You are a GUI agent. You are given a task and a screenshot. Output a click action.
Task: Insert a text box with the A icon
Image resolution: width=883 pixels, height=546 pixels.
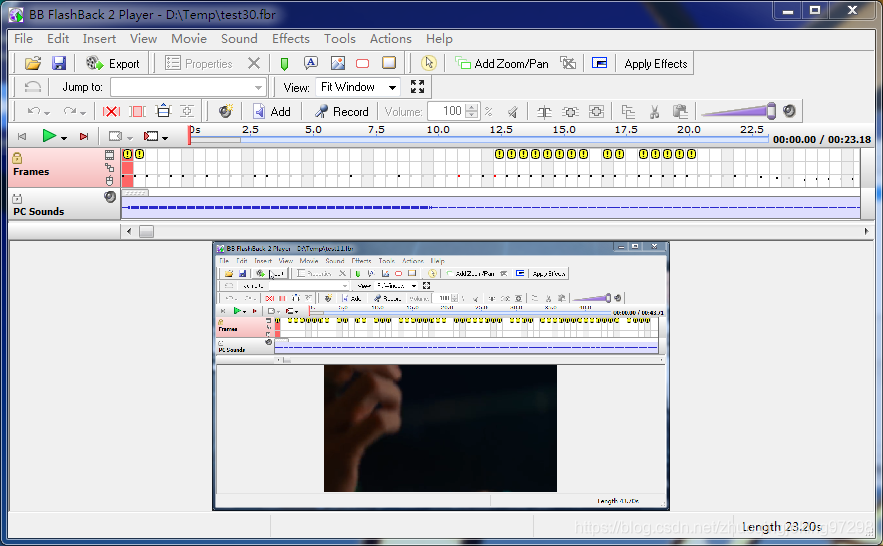click(x=311, y=63)
